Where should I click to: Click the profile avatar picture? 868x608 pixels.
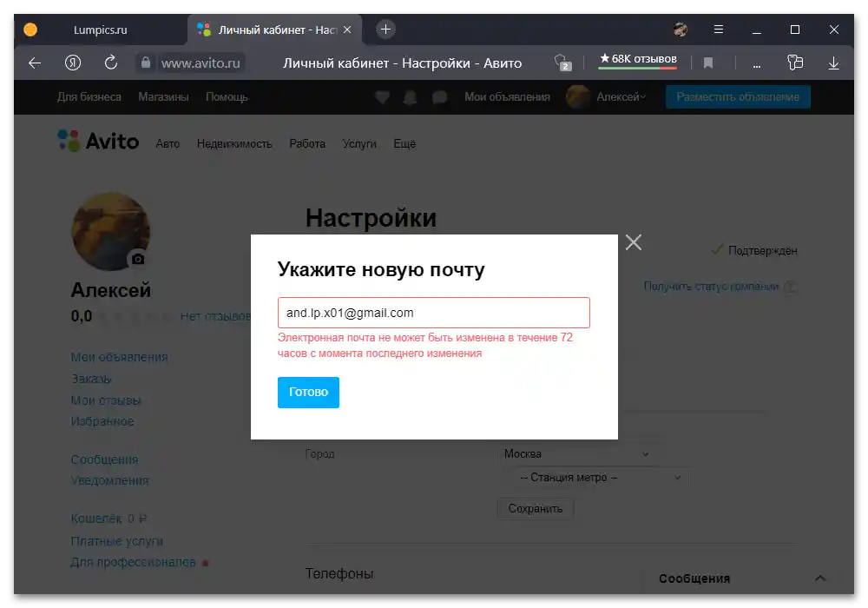[111, 231]
